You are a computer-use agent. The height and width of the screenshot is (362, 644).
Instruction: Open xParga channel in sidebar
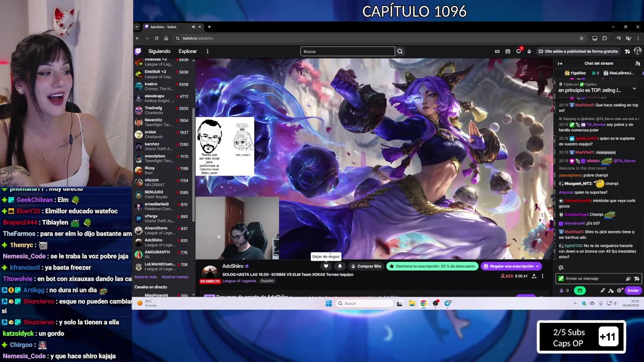(x=162, y=219)
